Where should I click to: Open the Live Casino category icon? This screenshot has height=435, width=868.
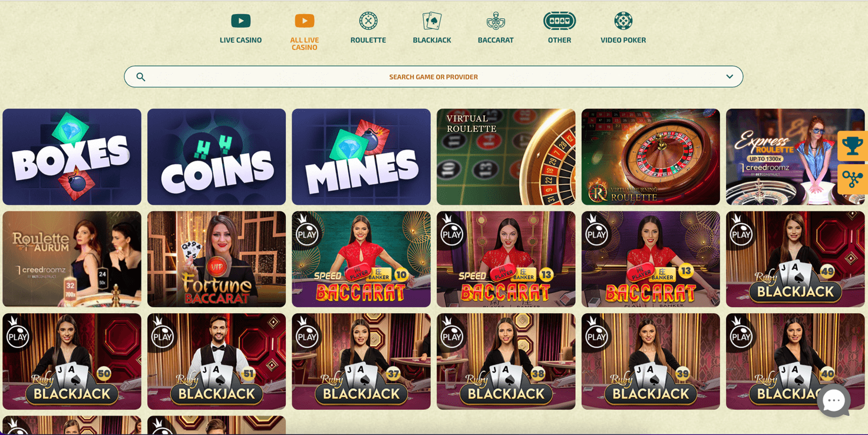click(x=240, y=21)
